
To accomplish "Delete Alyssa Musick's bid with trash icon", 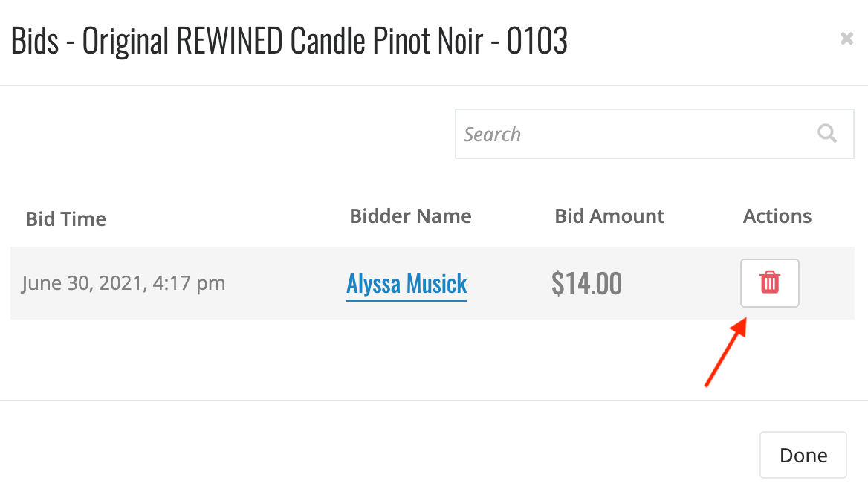I will coord(769,283).
